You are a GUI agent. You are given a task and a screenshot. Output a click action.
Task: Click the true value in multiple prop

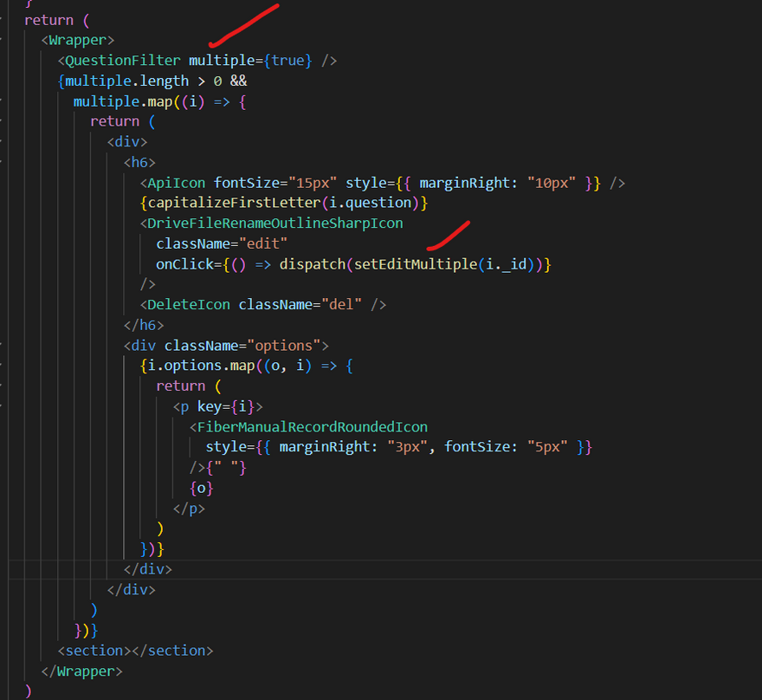click(x=289, y=61)
